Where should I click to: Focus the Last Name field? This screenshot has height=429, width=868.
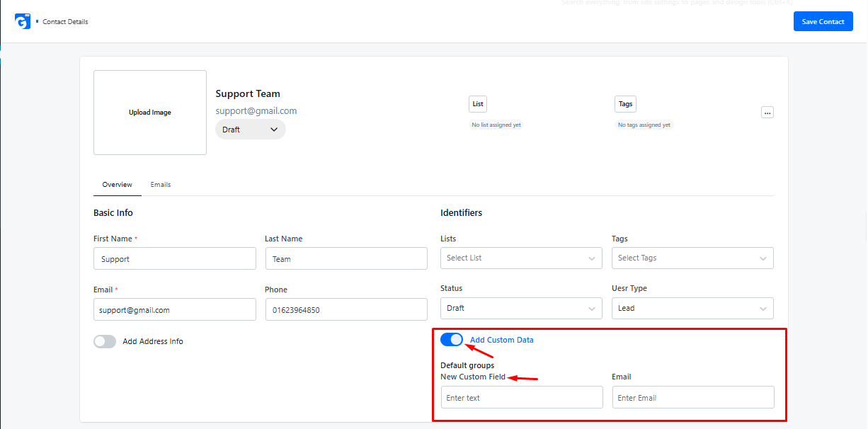tap(346, 258)
